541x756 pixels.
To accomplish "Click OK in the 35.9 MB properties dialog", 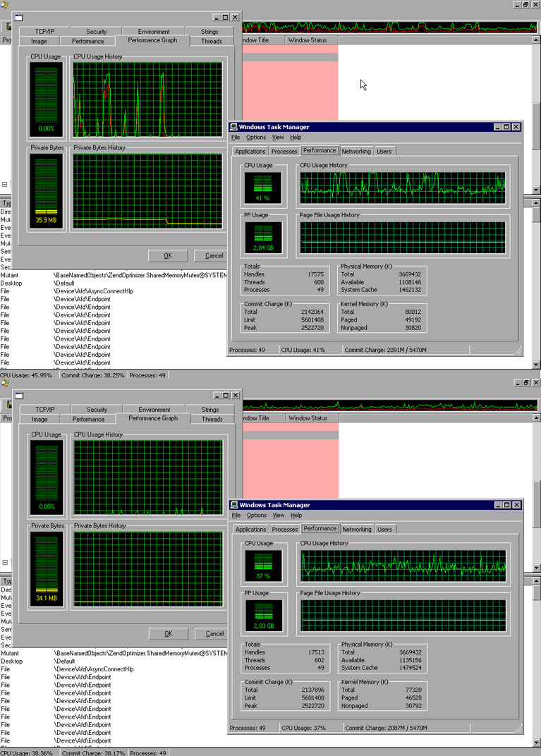I will click(x=168, y=255).
